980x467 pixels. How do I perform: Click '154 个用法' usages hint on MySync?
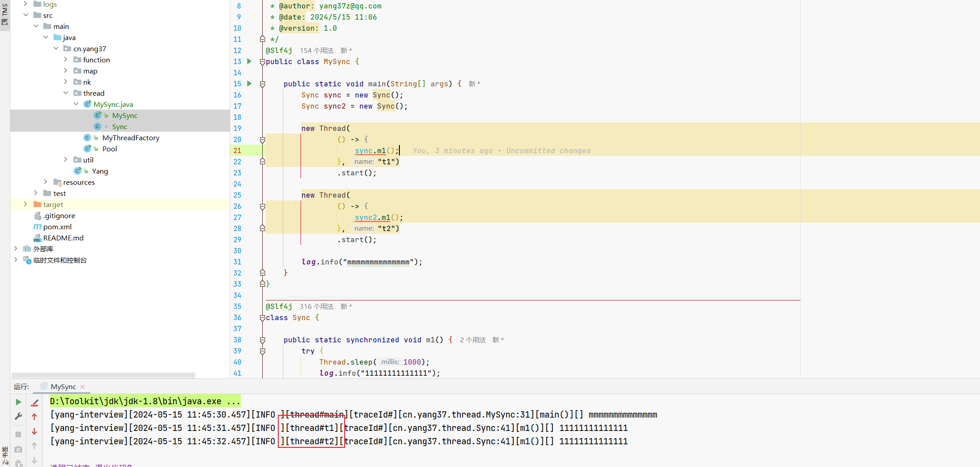point(317,50)
